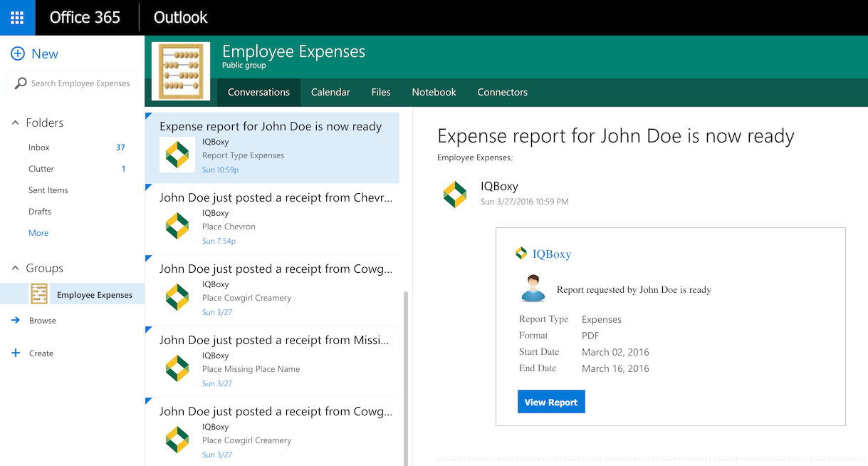This screenshot has width=868, height=466.
Task: Click abacus icon beside Employee Expenses in sidebar
Action: click(x=39, y=294)
